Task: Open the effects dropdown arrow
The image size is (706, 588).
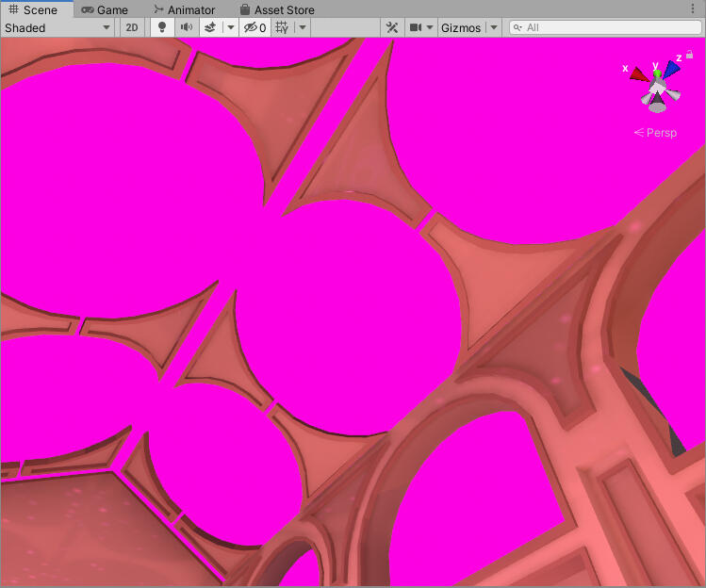Action: pos(230,27)
